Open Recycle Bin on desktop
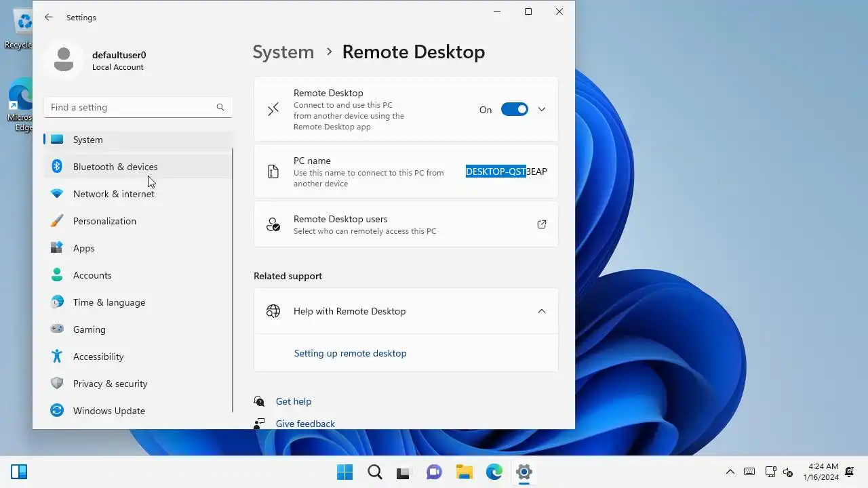 coord(20,28)
